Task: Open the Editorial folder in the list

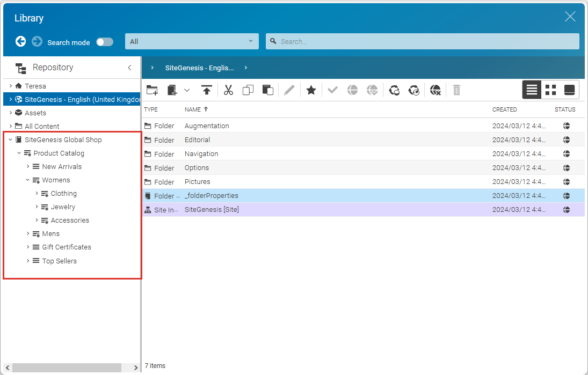Action: pos(197,139)
